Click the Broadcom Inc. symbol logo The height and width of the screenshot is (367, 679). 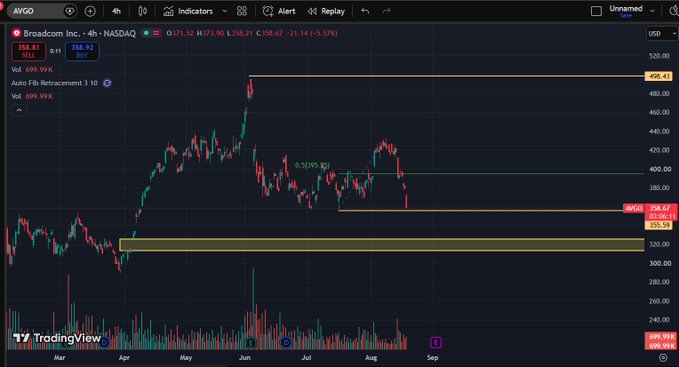tap(16, 33)
